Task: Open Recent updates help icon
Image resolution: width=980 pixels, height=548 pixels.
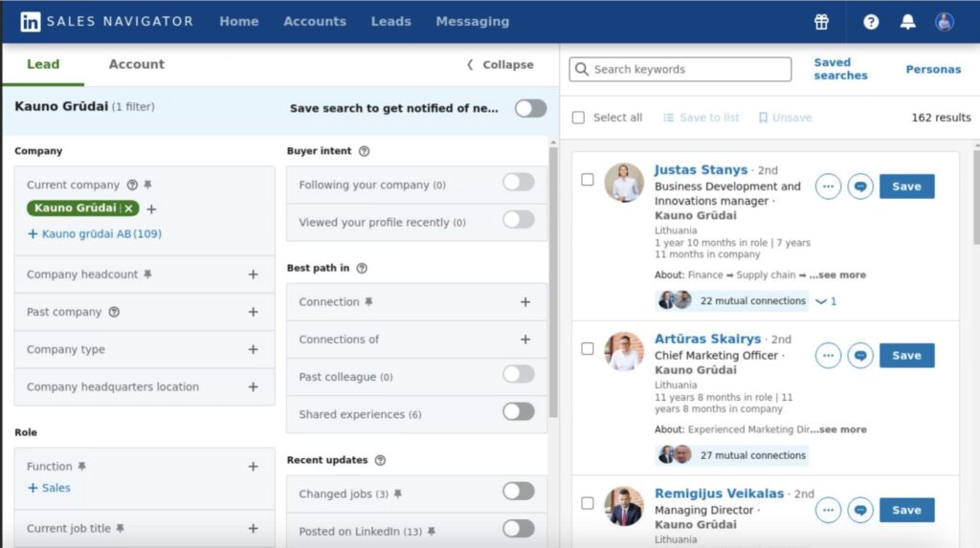Action: pos(380,460)
